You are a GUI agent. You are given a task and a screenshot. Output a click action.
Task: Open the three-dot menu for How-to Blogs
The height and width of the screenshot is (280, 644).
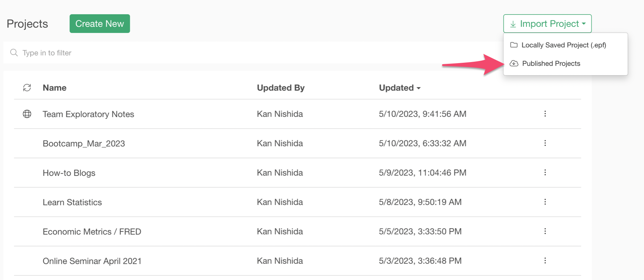click(x=545, y=172)
